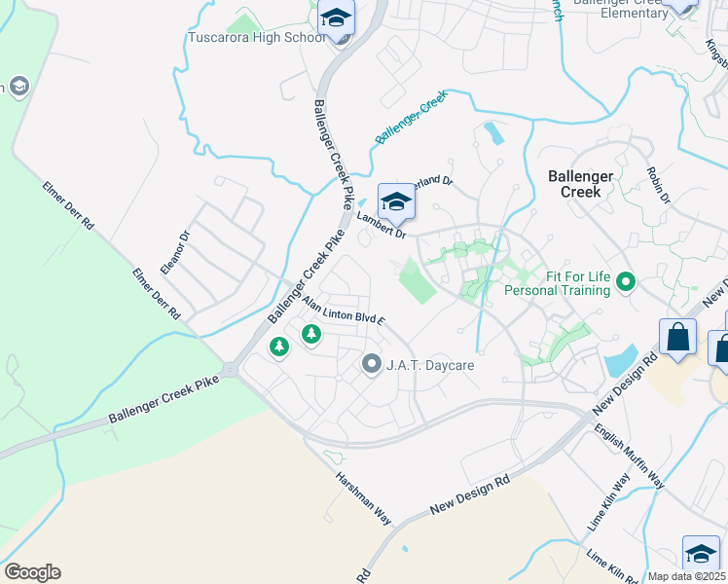Image resolution: width=728 pixels, height=584 pixels.
Task: Click the Tuscarora High School graduation cap marker
Action: 336,18
